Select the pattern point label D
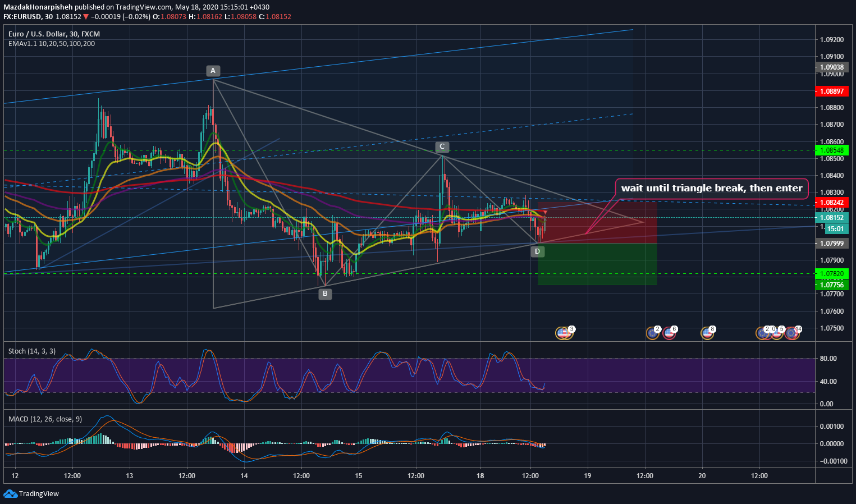This screenshot has width=856, height=504. (537, 251)
